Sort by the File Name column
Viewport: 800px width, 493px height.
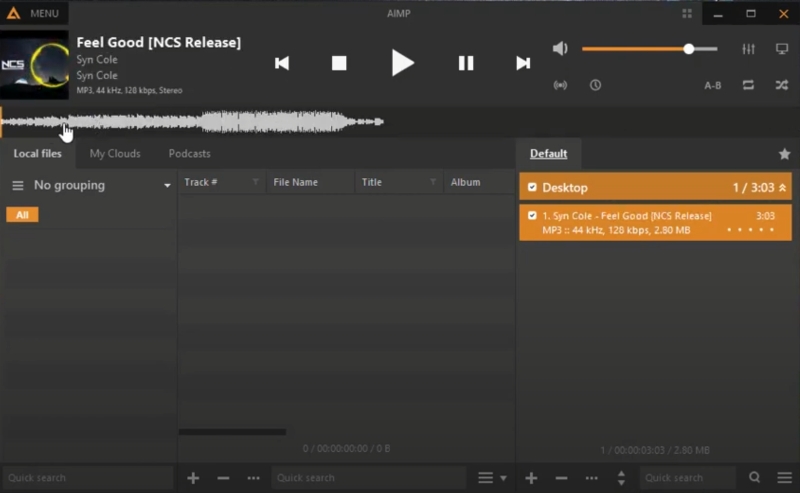295,182
